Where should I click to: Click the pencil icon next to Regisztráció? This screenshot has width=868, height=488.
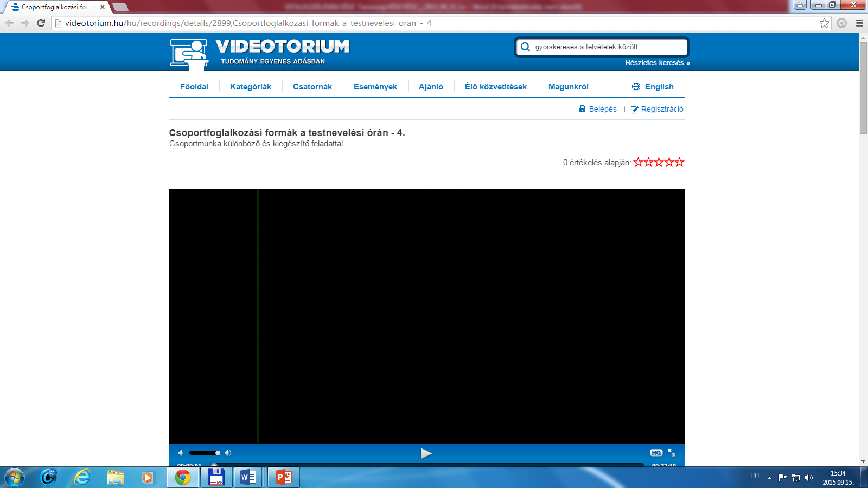(634, 110)
